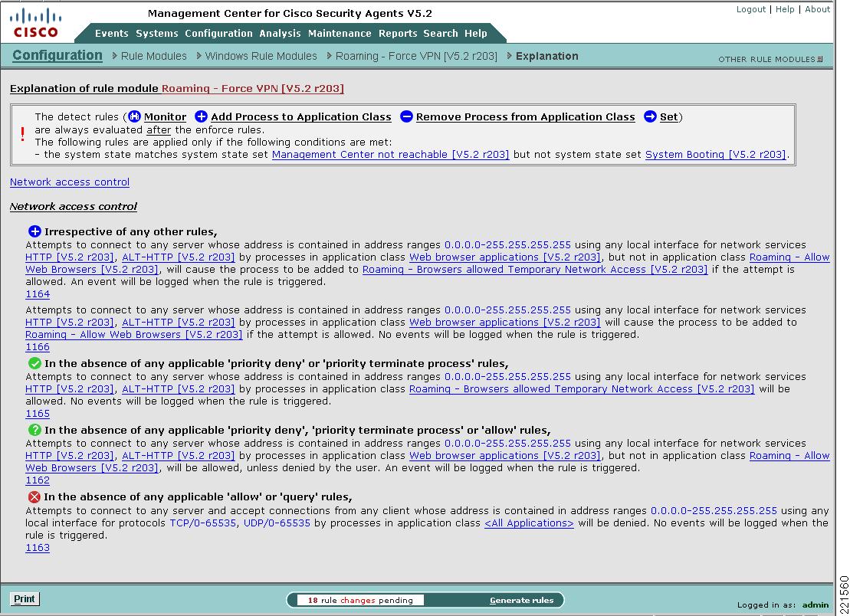
Task: Click the Set rule arrow icon
Action: pyautogui.click(x=650, y=116)
